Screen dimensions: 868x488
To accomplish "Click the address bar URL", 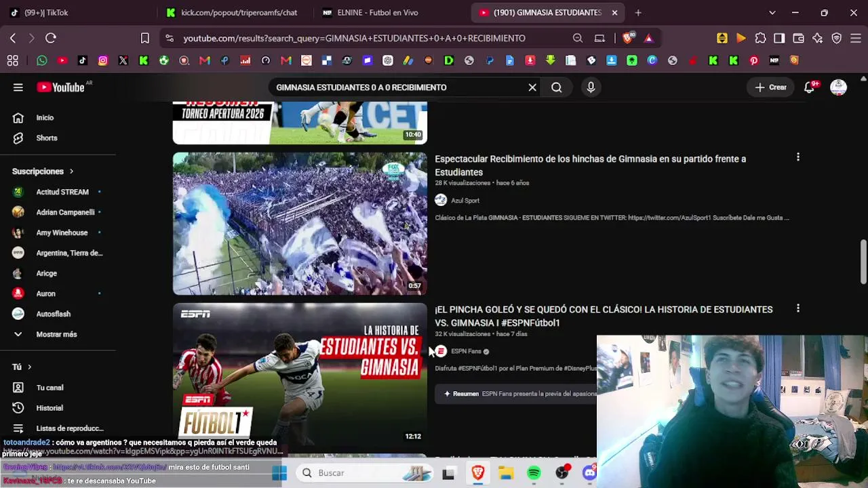I will (x=354, y=38).
